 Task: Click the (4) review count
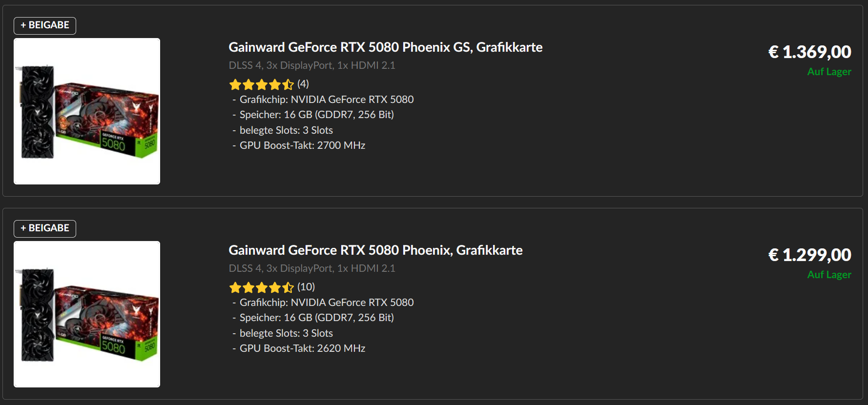click(303, 84)
